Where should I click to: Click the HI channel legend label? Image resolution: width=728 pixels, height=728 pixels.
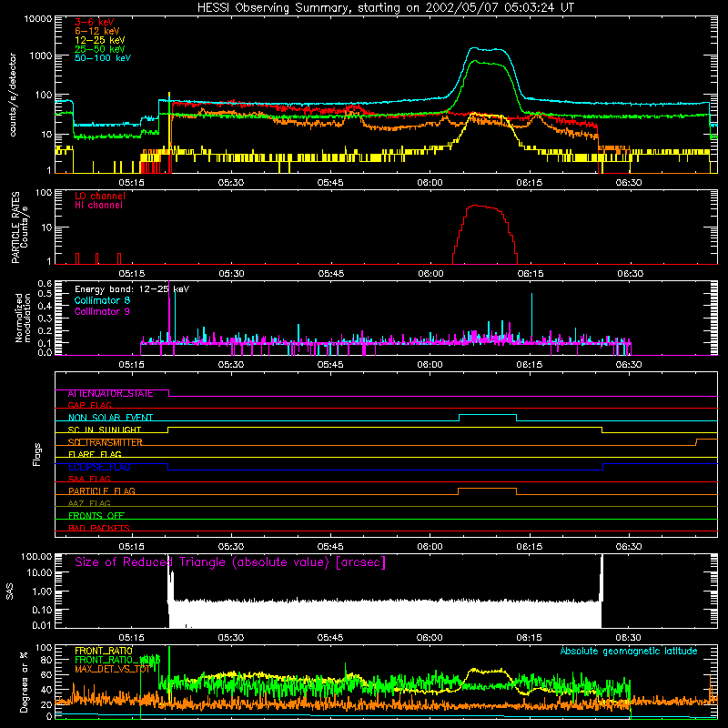pyautogui.click(x=98, y=206)
